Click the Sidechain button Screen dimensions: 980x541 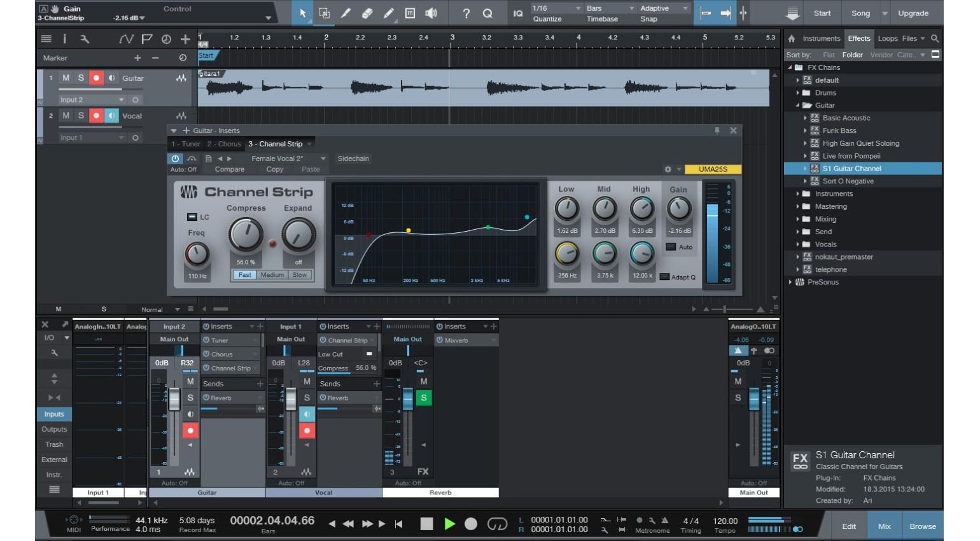tap(353, 158)
